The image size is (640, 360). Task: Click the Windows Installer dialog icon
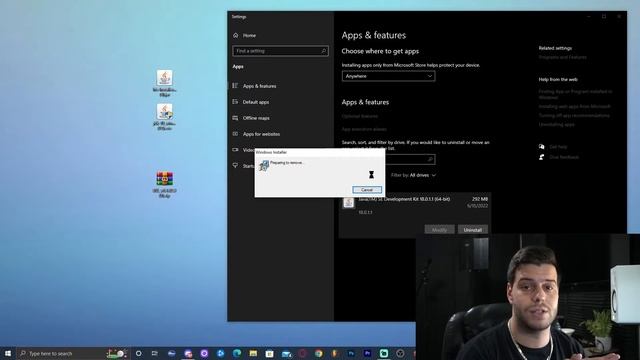click(x=264, y=166)
